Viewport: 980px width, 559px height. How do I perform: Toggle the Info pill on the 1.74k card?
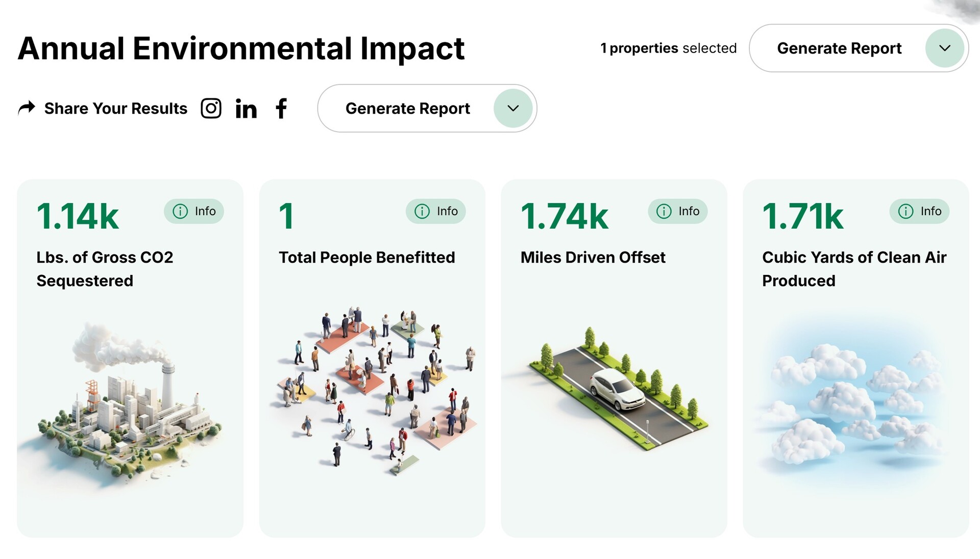click(677, 211)
